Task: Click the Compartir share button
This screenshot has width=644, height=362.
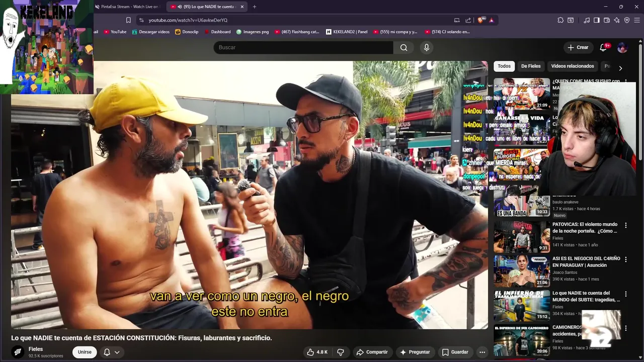Action: (x=372, y=352)
